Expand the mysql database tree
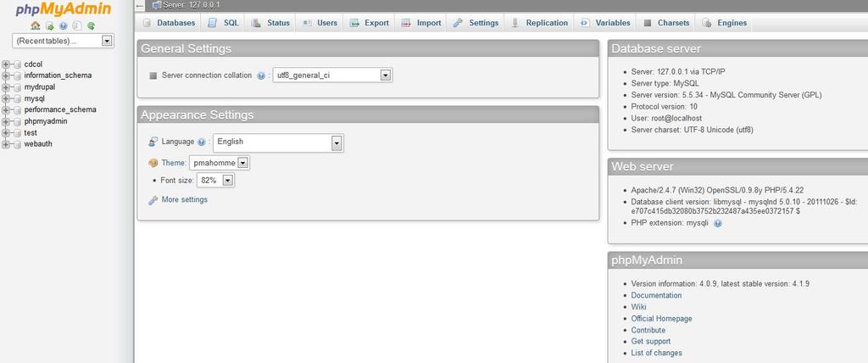This screenshot has width=868, height=363. (6, 98)
